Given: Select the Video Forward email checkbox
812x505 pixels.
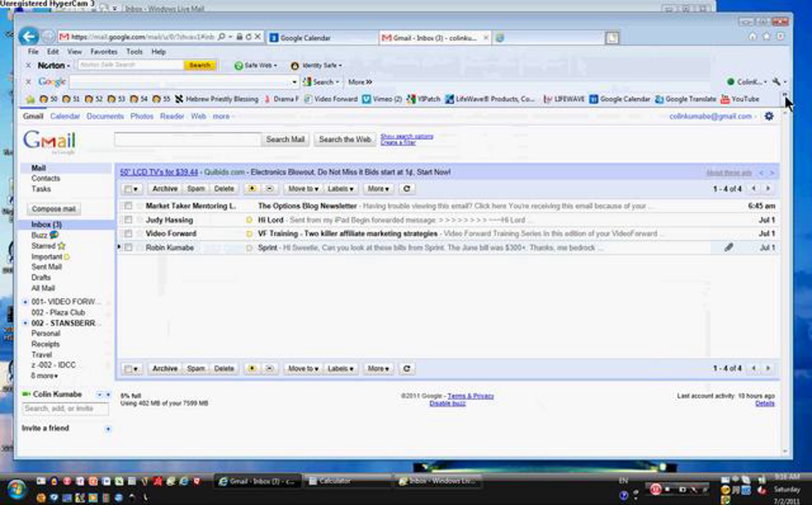Looking at the screenshot, I should click(128, 233).
